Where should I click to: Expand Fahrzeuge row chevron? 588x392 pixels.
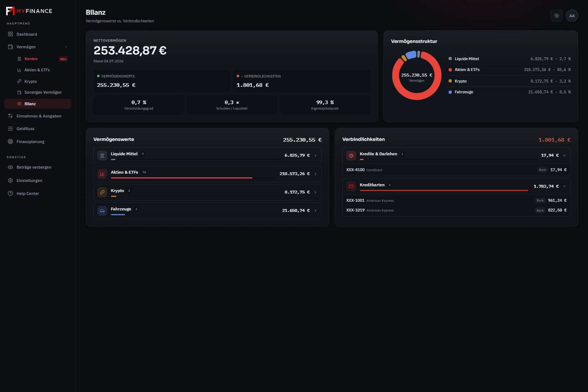[x=316, y=211]
